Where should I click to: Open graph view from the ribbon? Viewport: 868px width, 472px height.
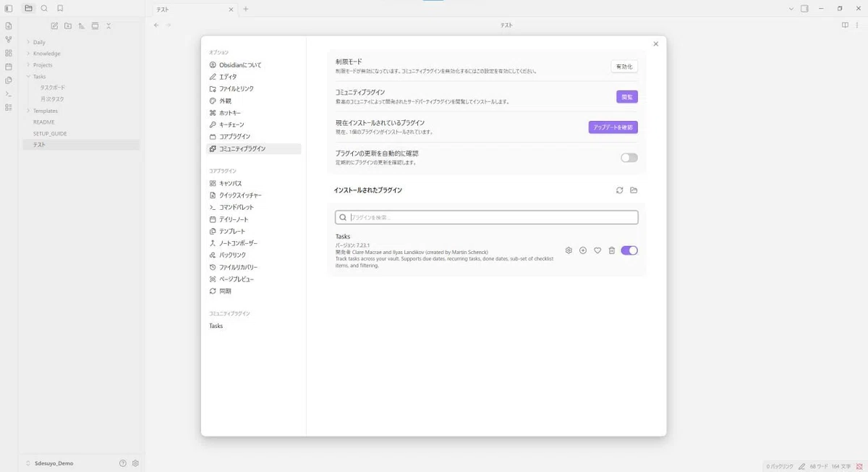point(9,40)
